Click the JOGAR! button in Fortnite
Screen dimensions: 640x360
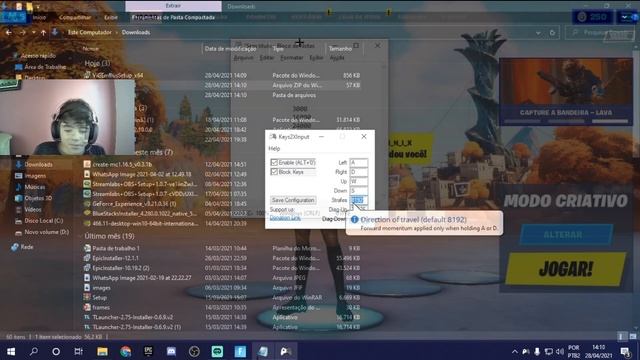(x=565, y=269)
